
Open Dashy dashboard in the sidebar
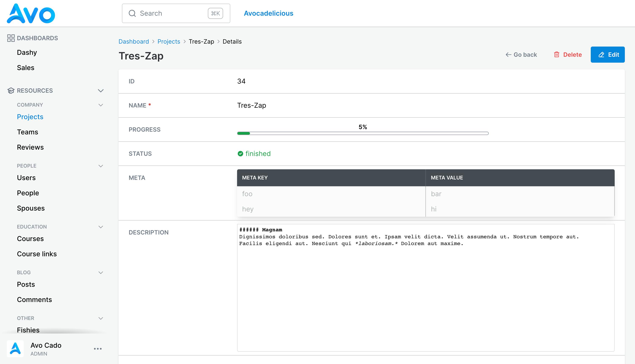[x=27, y=52]
